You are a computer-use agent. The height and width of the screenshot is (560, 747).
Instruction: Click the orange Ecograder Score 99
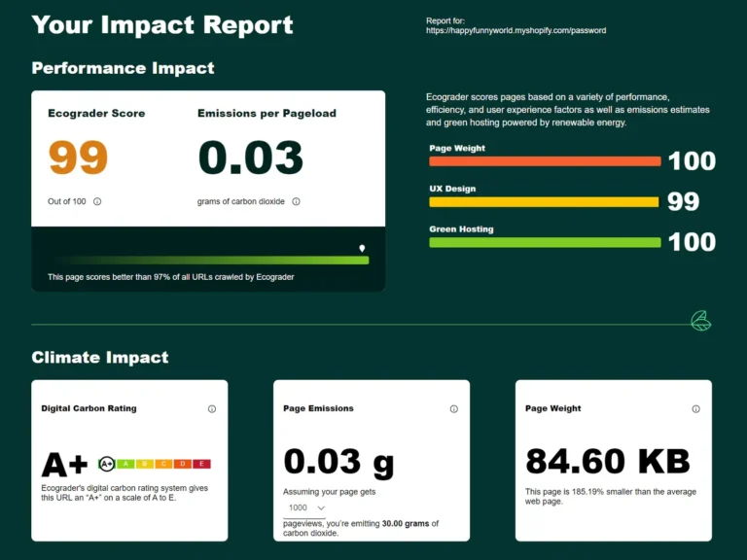click(x=78, y=157)
